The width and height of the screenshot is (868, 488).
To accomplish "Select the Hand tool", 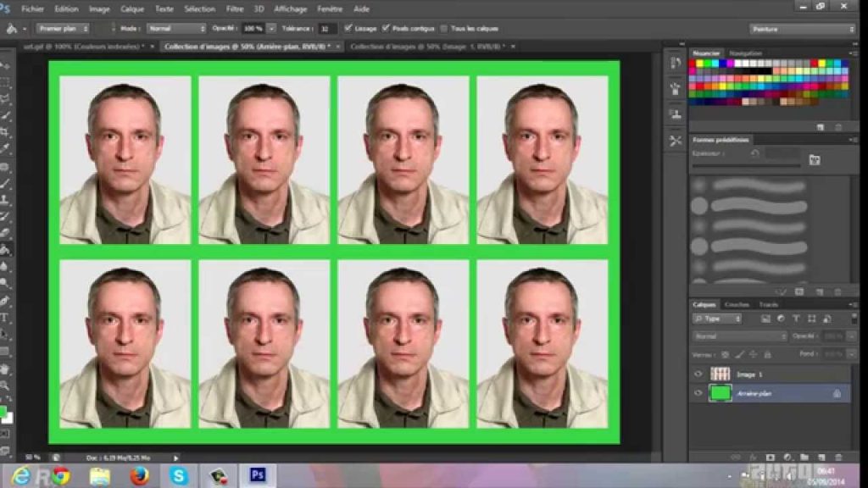I will (5, 369).
